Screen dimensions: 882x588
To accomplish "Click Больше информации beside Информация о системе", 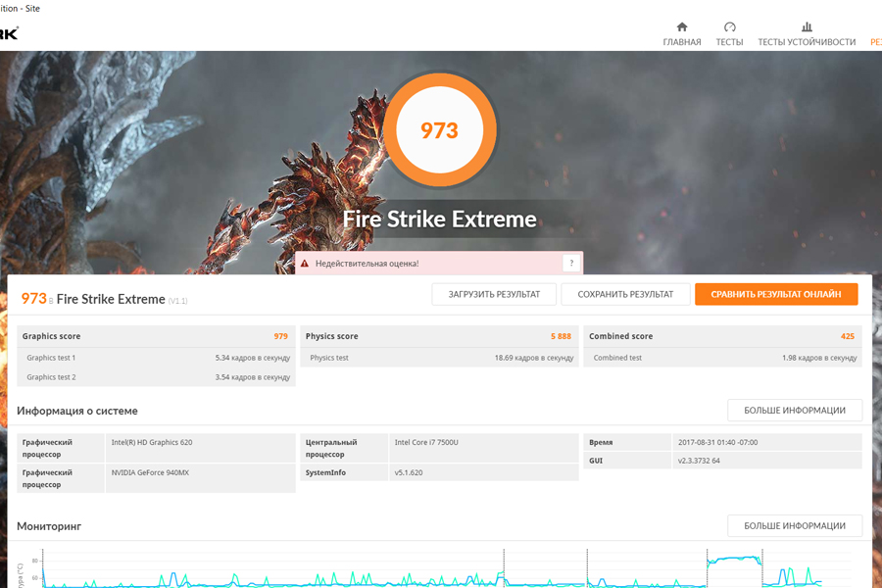I will (795, 411).
